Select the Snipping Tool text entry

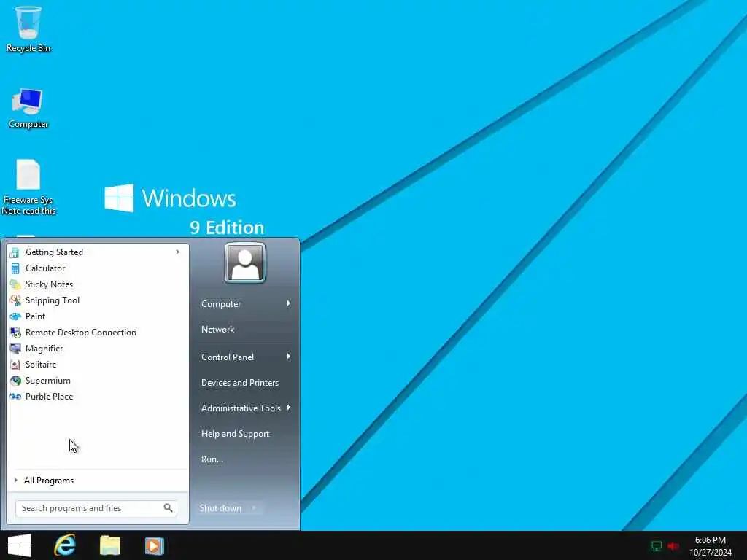coord(53,300)
